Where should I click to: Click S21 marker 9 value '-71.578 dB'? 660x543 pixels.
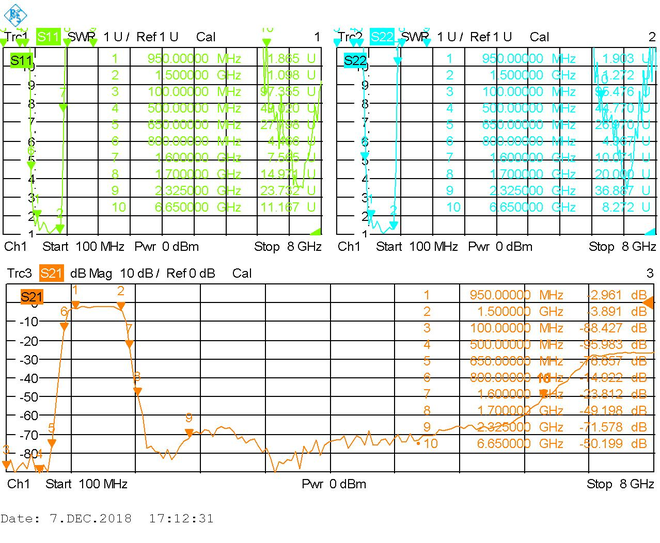click(614, 427)
